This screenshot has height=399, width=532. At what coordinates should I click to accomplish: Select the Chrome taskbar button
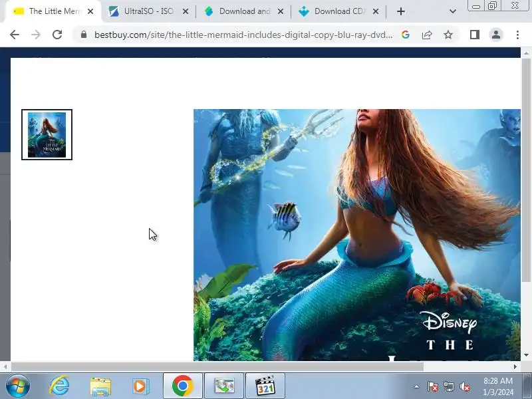click(x=182, y=386)
